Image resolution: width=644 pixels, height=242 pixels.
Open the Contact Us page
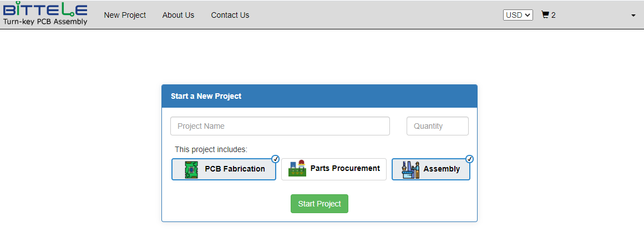230,15
